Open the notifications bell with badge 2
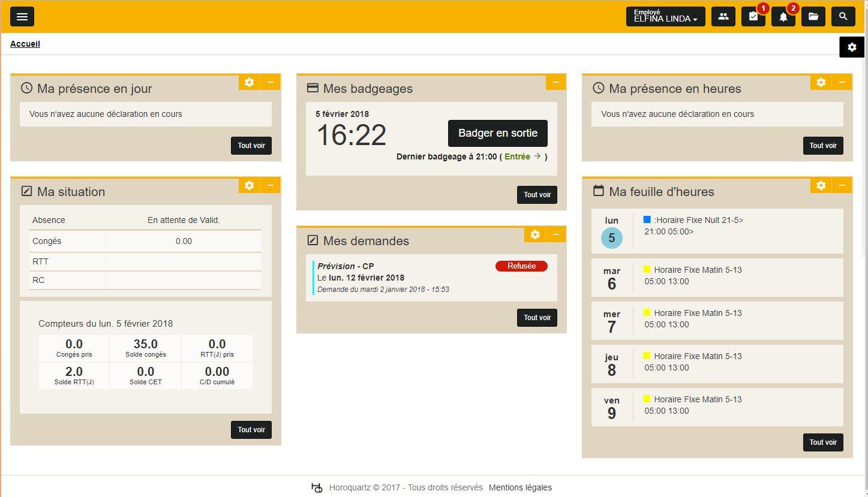 tap(783, 16)
